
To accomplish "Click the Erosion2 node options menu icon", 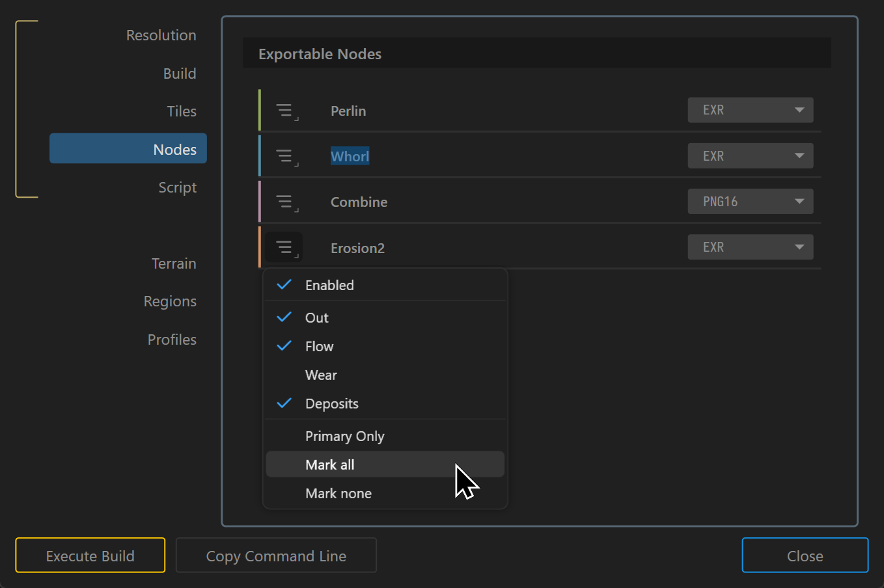I will (x=285, y=247).
